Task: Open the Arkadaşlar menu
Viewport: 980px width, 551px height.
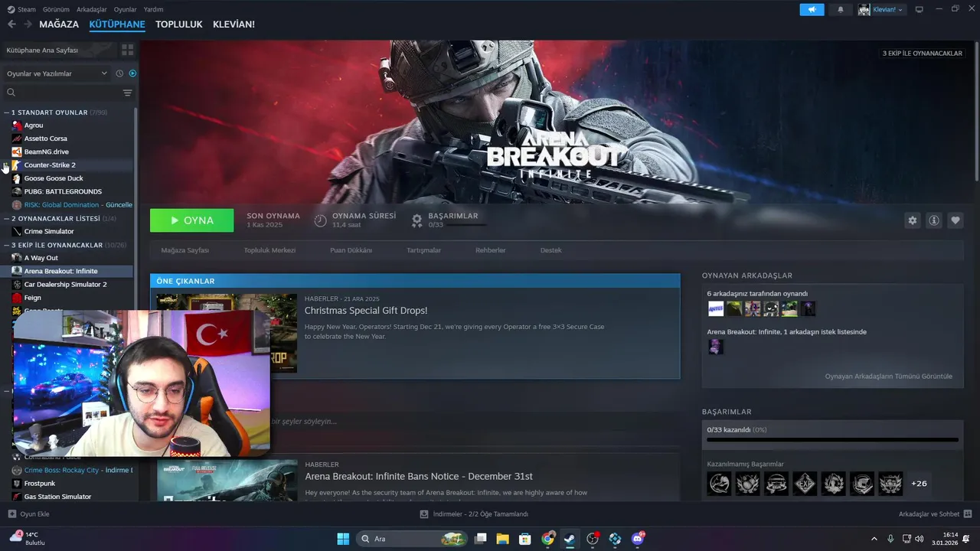Action: pos(92,9)
